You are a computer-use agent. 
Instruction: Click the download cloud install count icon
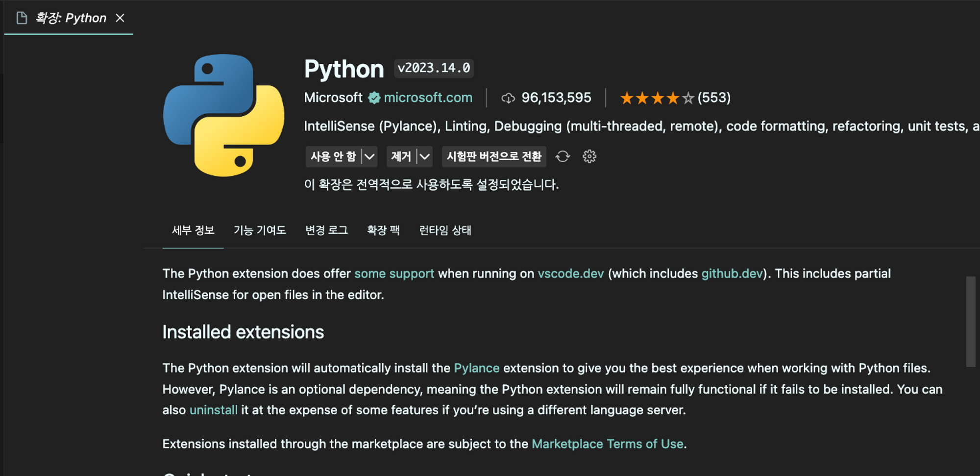click(x=508, y=98)
